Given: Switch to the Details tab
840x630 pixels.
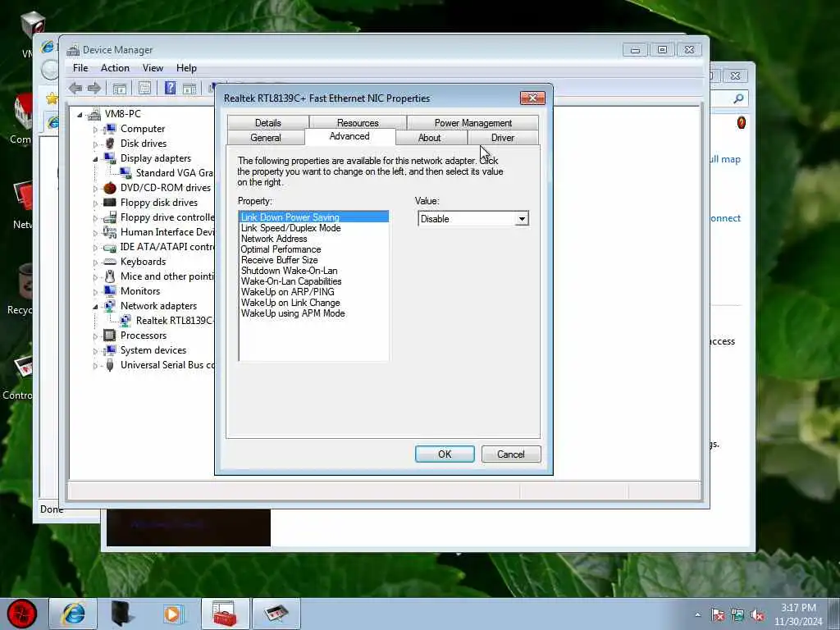Looking at the screenshot, I should (268, 123).
